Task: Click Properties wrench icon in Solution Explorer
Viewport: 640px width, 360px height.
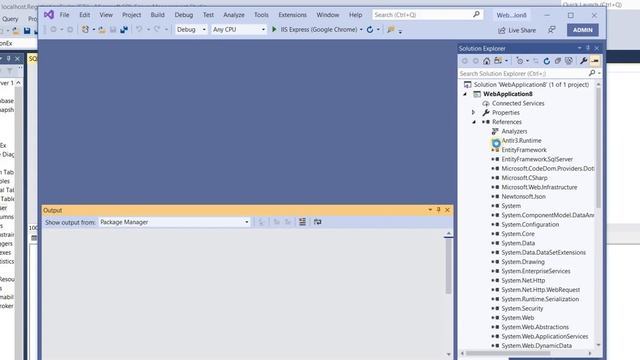Action: (584, 61)
